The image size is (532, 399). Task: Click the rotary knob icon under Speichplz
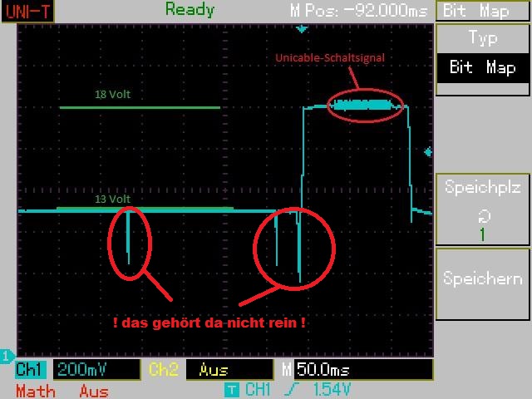point(482,215)
